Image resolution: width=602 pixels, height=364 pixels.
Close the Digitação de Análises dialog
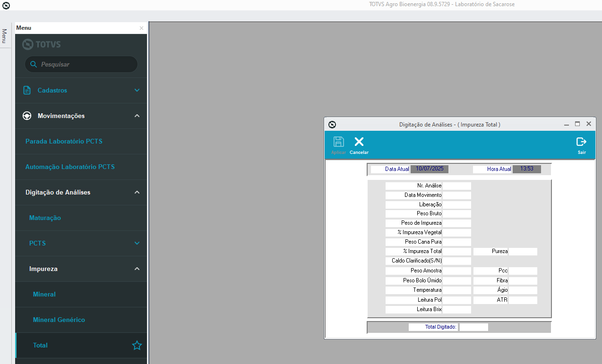click(589, 124)
